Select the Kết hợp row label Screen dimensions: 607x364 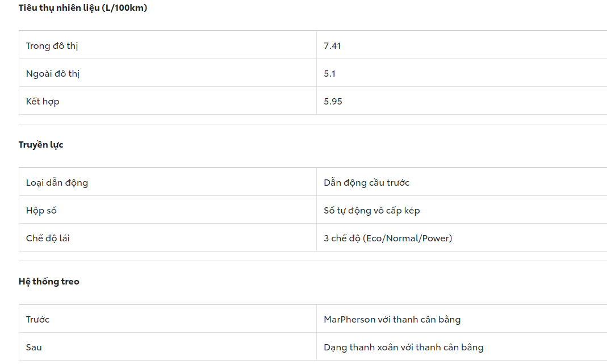pos(43,101)
